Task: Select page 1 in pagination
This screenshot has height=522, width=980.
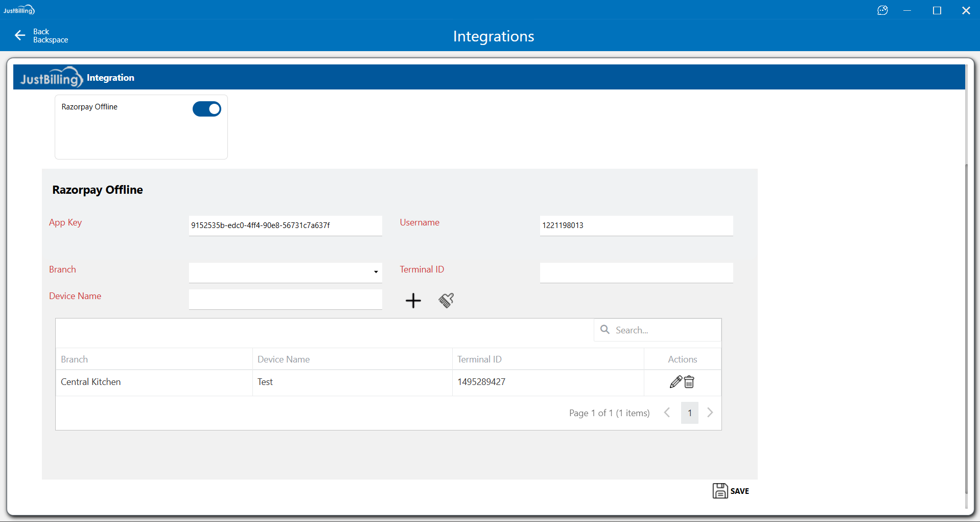Action: (689, 413)
